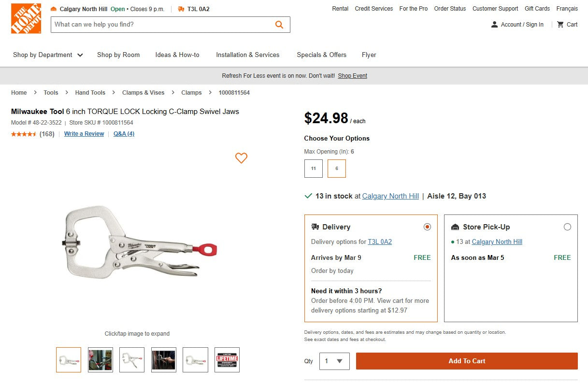Viewport: 588px width, 384px height.
Task: Open the Shop by Department menu
Action: click(48, 55)
